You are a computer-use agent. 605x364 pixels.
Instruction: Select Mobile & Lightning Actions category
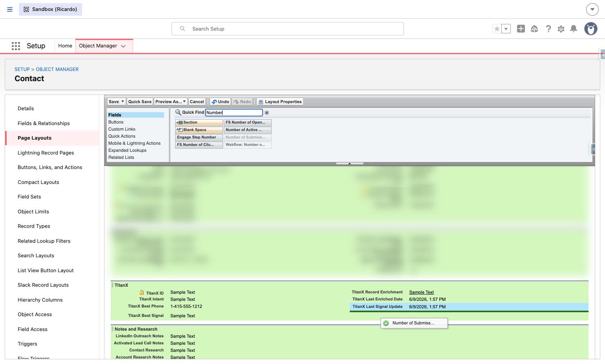135,143
